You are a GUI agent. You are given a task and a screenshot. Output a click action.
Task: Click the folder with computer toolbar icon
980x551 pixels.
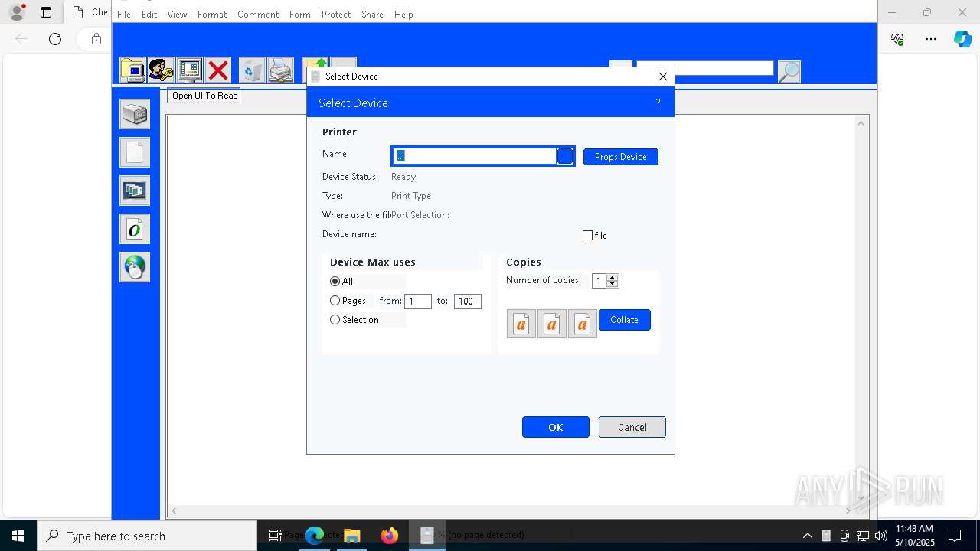click(x=133, y=70)
